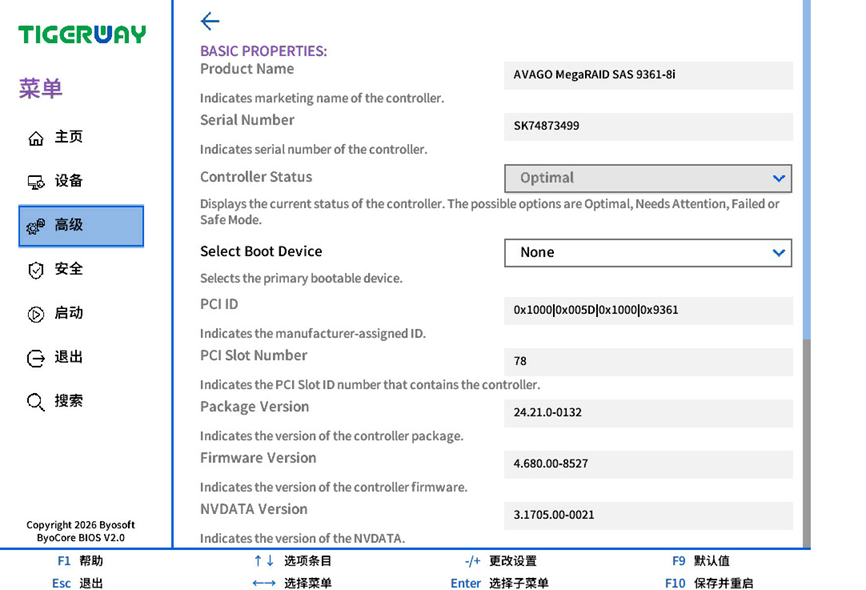Viewport: 866px width, 590px height.
Task: Click the ByoCore BIOS V2.0 text
Action: click(x=81, y=538)
